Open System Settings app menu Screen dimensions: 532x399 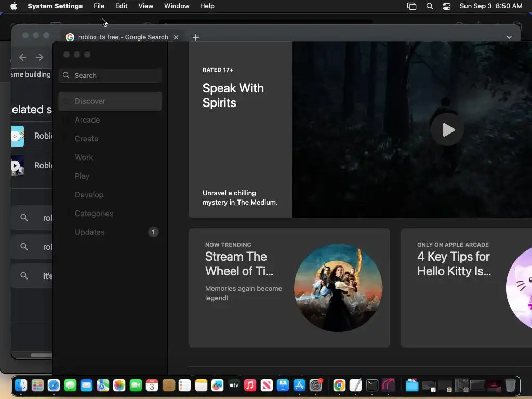(x=55, y=6)
